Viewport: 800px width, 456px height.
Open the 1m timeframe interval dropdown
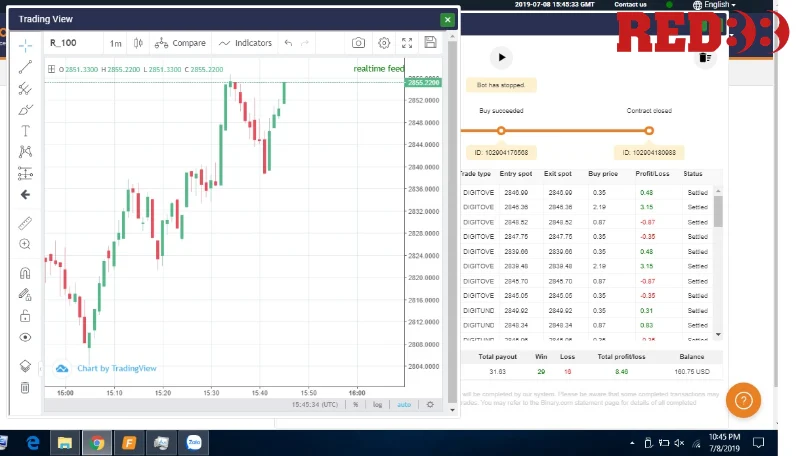[116, 43]
